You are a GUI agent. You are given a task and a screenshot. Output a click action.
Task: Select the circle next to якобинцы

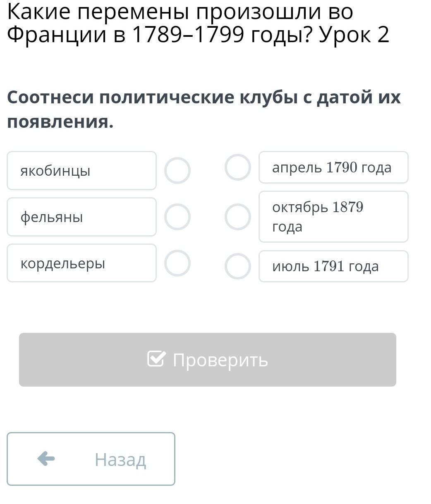click(177, 170)
